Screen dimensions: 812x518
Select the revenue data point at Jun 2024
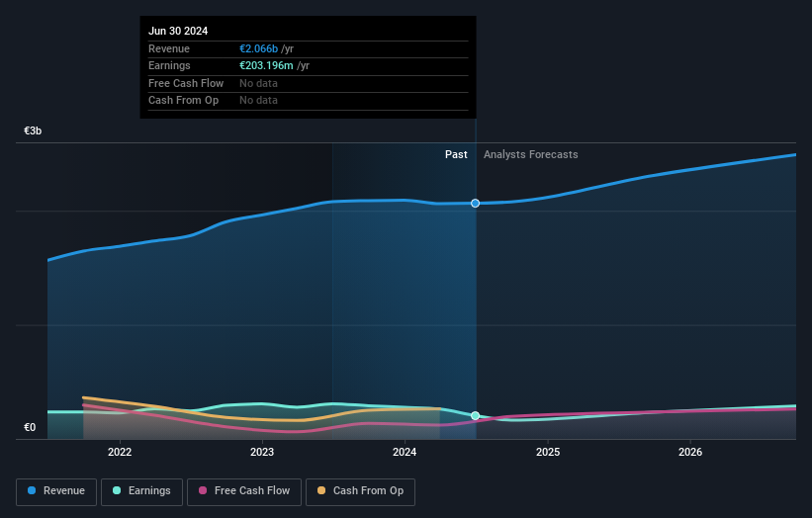pyautogui.click(x=476, y=204)
